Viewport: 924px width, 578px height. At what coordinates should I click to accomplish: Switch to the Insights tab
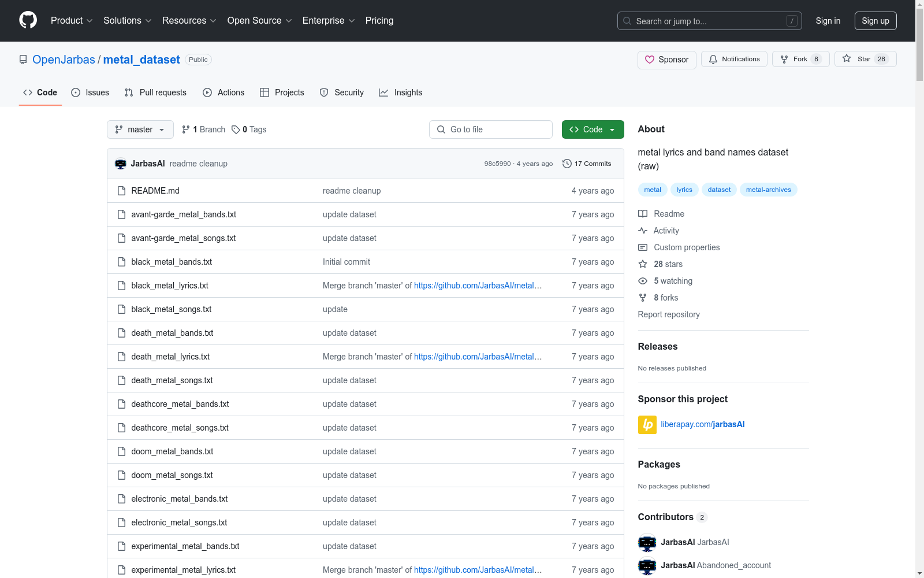[401, 92]
